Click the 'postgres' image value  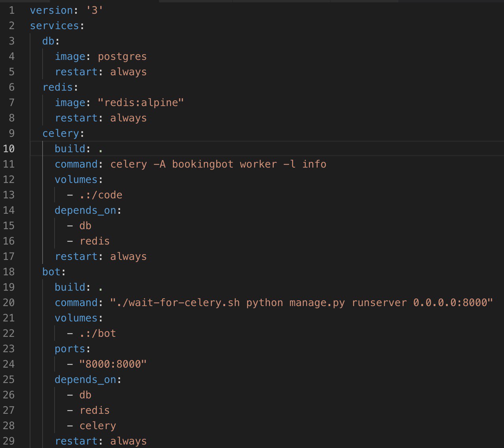[x=122, y=57]
